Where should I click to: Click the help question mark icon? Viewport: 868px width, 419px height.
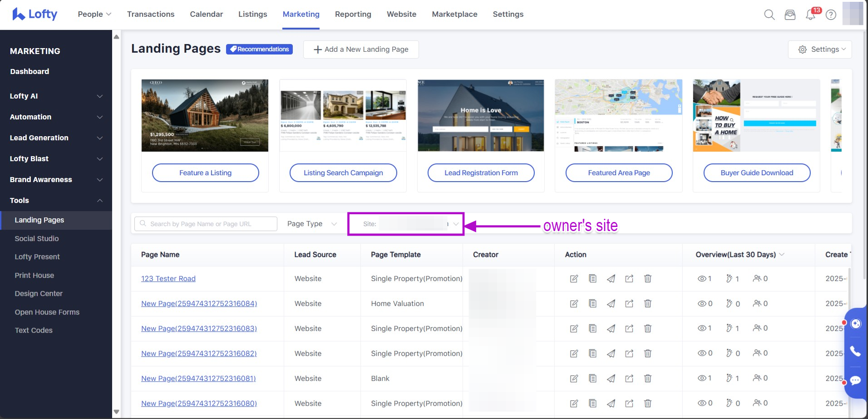pos(831,15)
